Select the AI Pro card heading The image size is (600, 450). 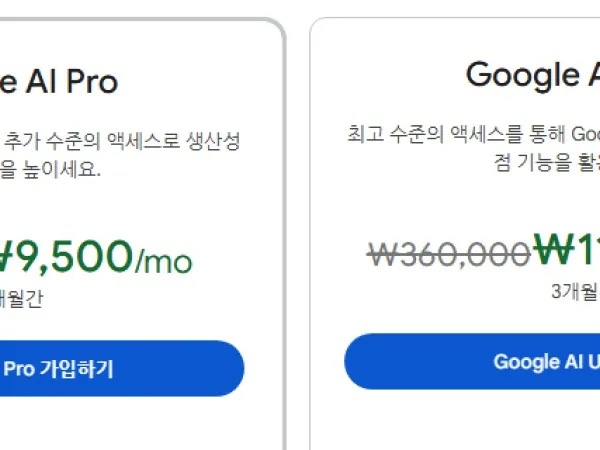click(x=60, y=81)
